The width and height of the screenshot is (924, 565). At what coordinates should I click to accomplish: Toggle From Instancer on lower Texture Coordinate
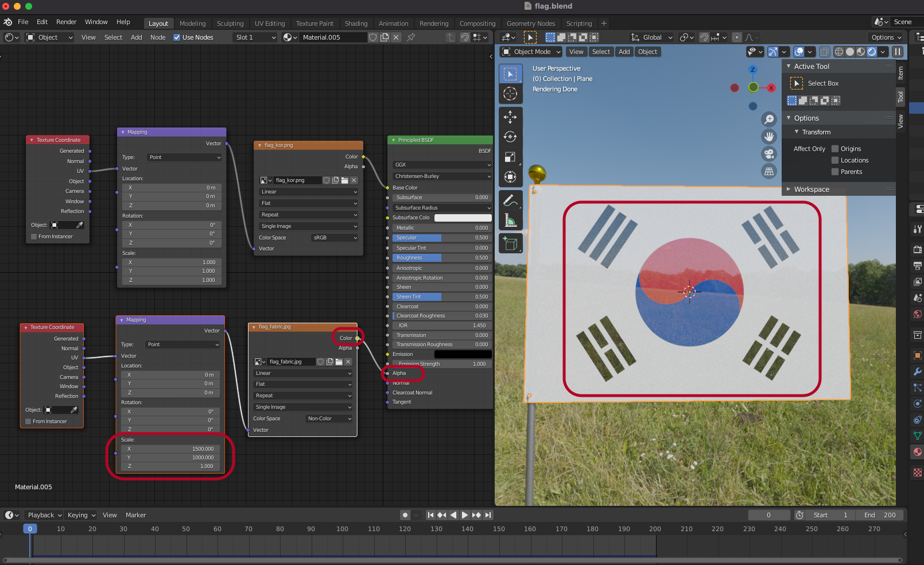tap(28, 421)
